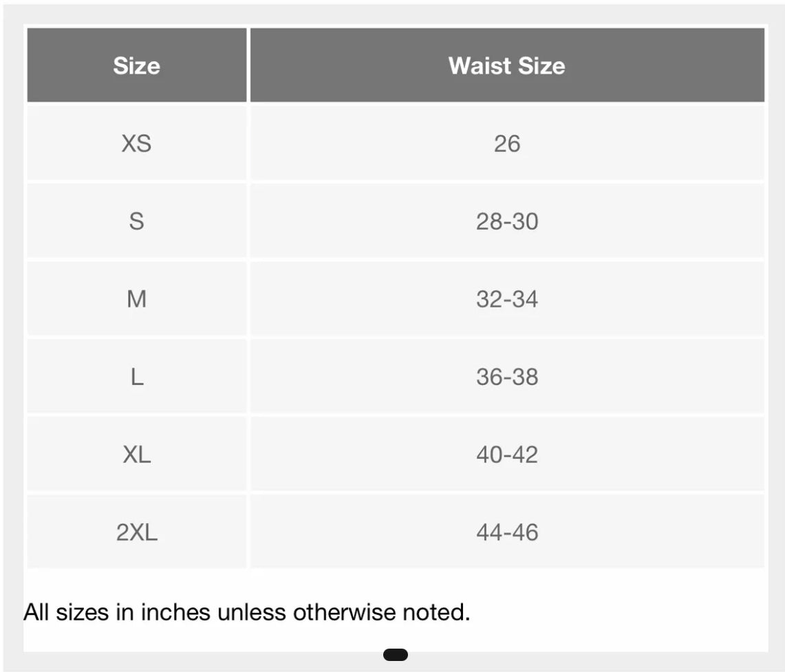Click the word "unless" in the footnote

[x=252, y=612]
